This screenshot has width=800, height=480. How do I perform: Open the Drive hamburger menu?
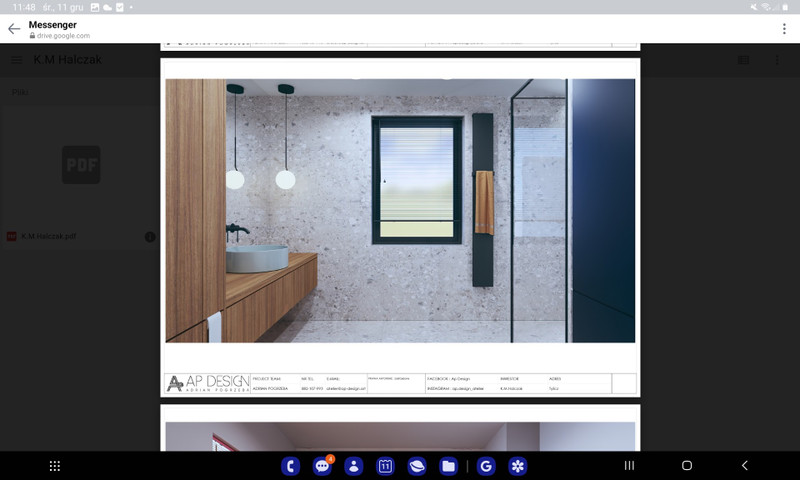(17, 60)
